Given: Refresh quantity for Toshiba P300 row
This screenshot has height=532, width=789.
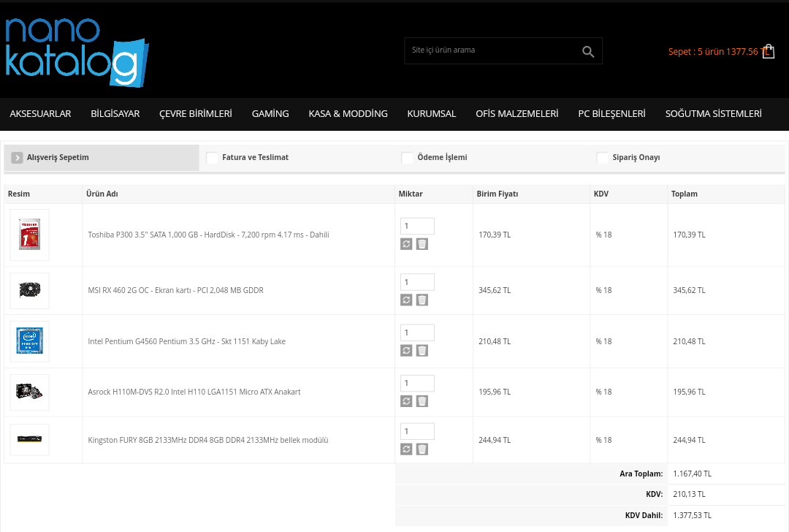Looking at the screenshot, I should pyautogui.click(x=406, y=244).
